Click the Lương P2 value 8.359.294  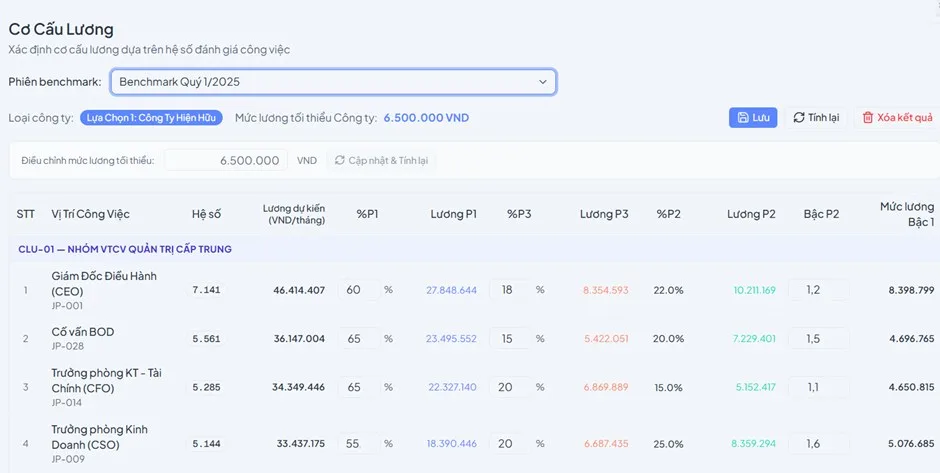[x=753, y=444]
